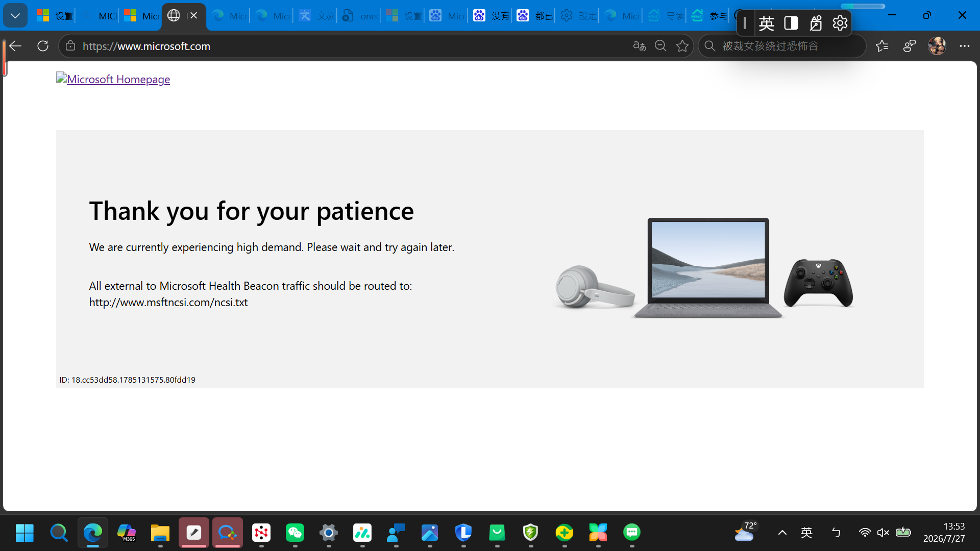Viewport: 980px width, 551px height.
Task: Toggle muted volume icon in system tray
Action: point(884,533)
